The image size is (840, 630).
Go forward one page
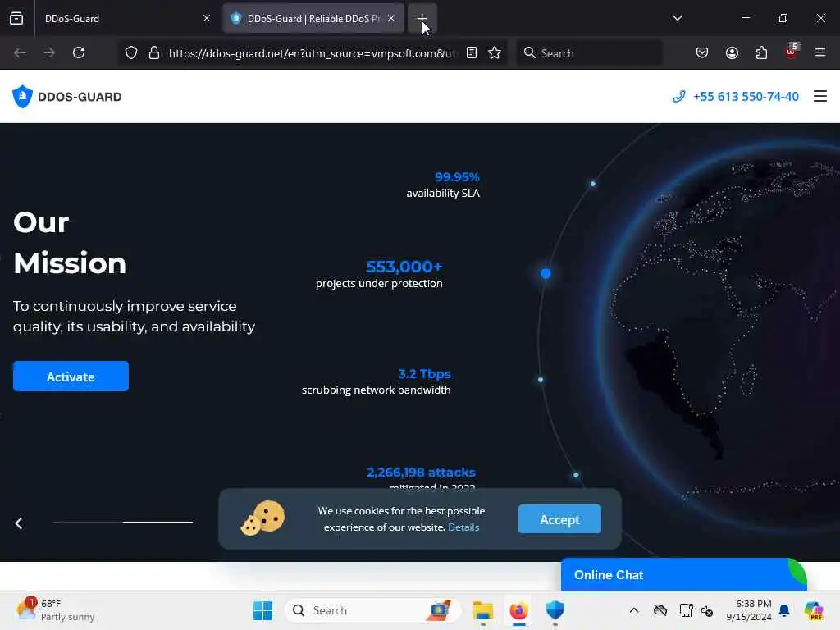tap(49, 53)
